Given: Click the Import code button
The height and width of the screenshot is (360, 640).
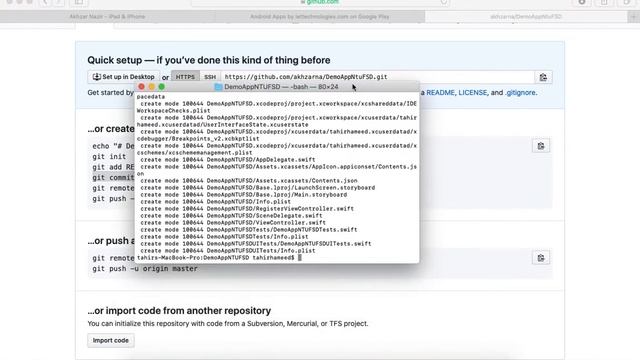Looking at the screenshot, I should point(111,340).
